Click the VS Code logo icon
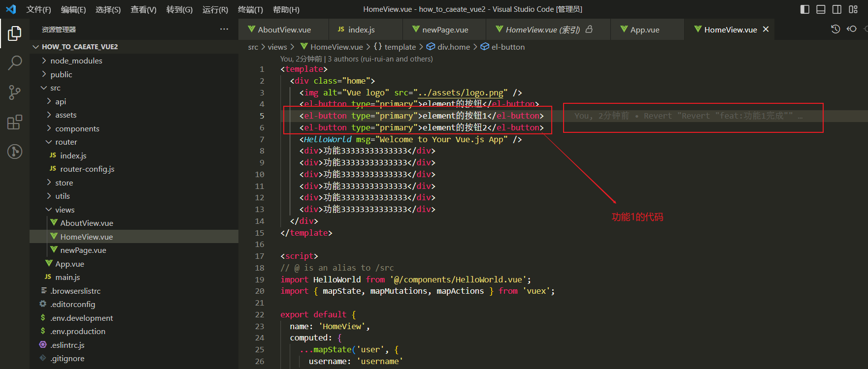 pos(11,9)
